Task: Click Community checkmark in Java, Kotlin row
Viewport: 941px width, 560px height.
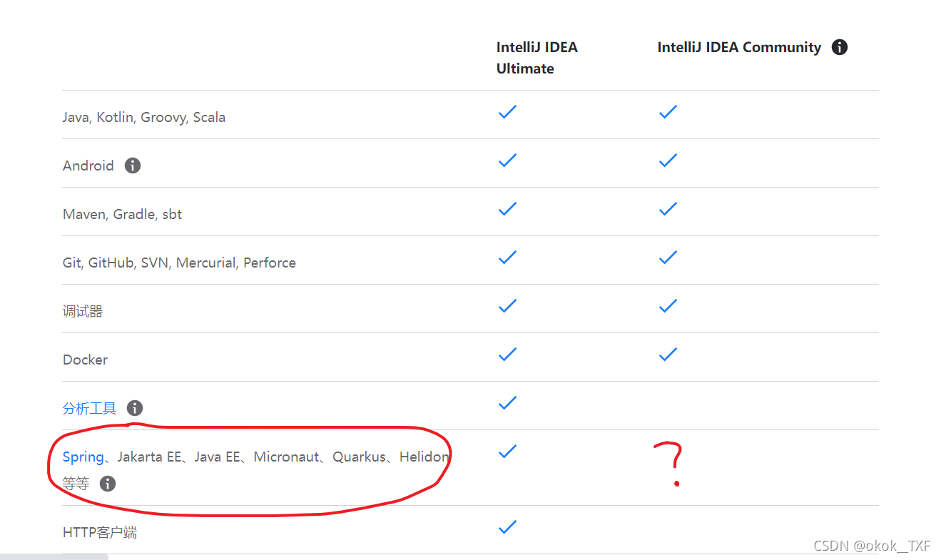Action: click(668, 112)
